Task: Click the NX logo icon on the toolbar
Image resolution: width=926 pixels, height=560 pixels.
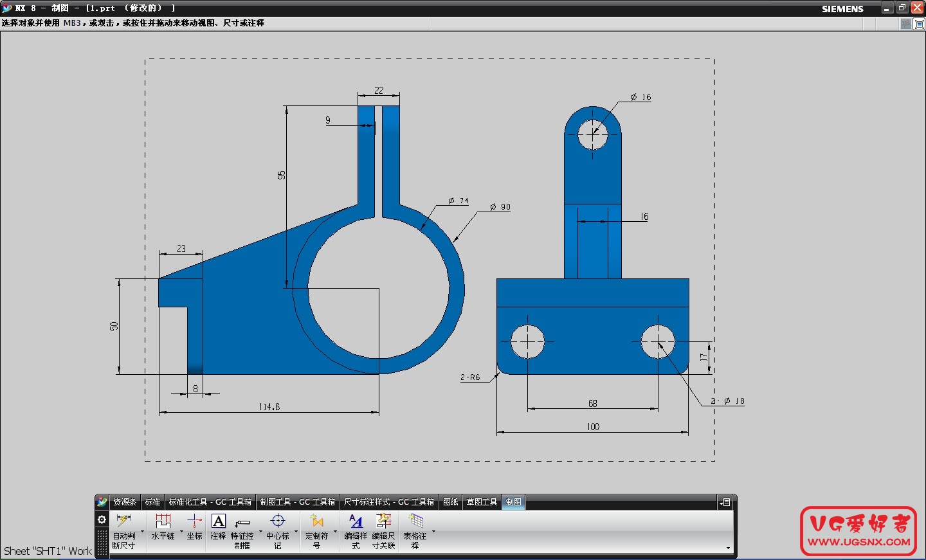Action: [102, 502]
